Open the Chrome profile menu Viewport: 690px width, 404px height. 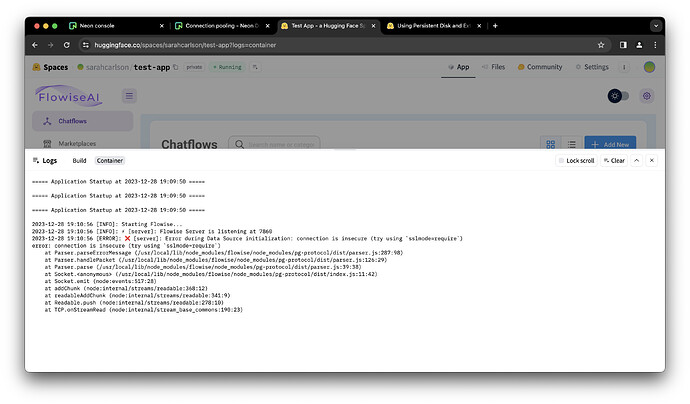tap(639, 45)
